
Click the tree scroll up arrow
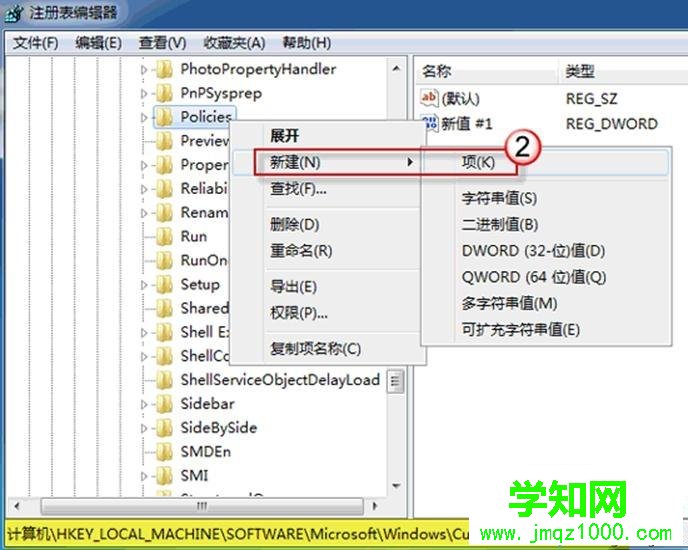tap(396, 68)
